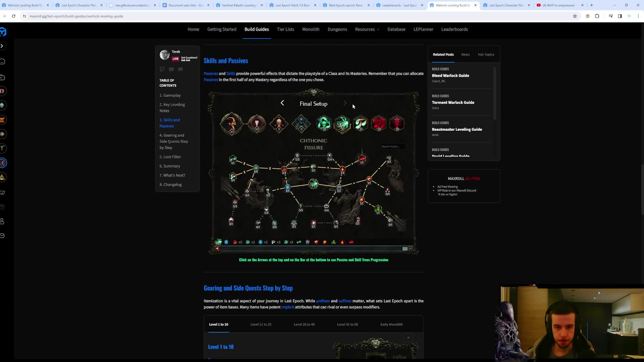Jump to Changelog in table of contents
The height and width of the screenshot is (362, 644).
click(x=170, y=185)
